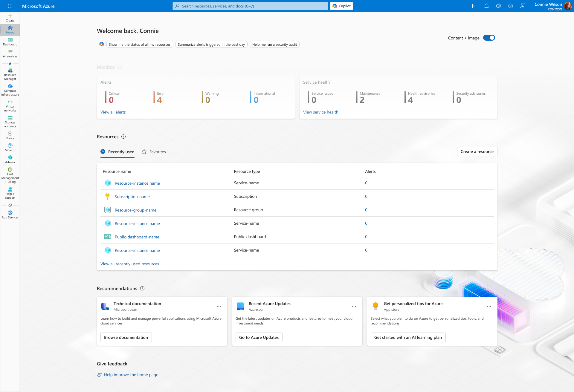This screenshot has height=392, width=574.
Task: Open Resource Manager in sidebar
Action: click(10, 74)
